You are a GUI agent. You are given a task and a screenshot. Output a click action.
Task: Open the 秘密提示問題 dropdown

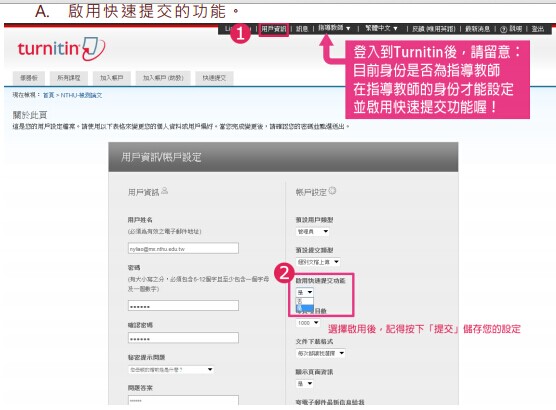[x=171, y=370]
